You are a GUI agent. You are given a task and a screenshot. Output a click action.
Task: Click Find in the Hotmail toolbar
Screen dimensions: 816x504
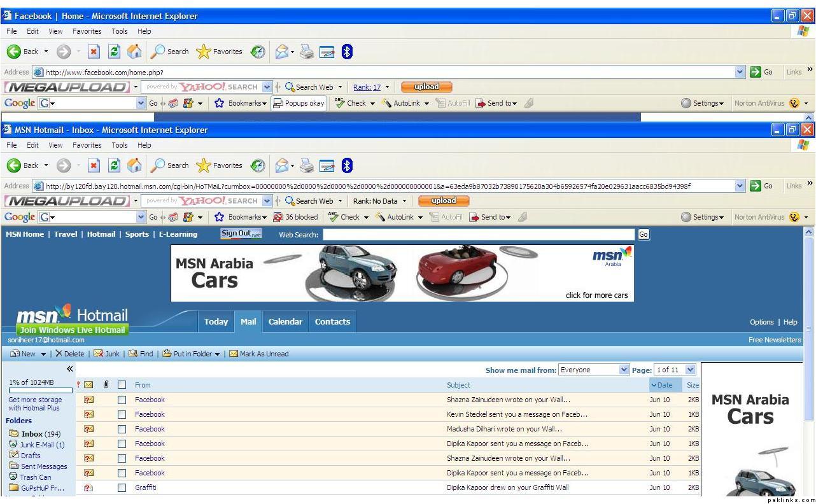(x=141, y=354)
